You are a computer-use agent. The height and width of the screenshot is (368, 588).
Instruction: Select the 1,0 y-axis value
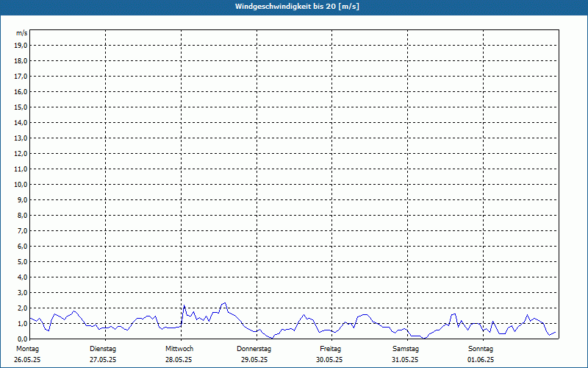(x=22, y=323)
